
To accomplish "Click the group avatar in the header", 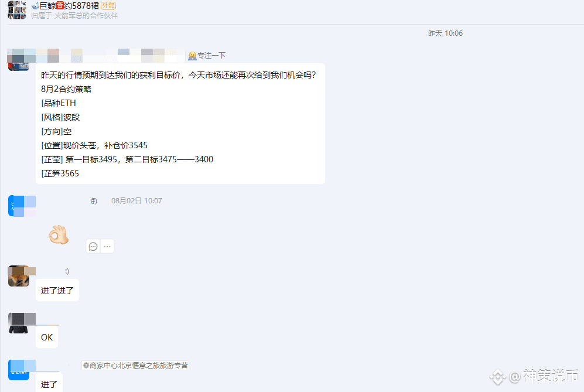I will pyautogui.click(x=17, y=10).
